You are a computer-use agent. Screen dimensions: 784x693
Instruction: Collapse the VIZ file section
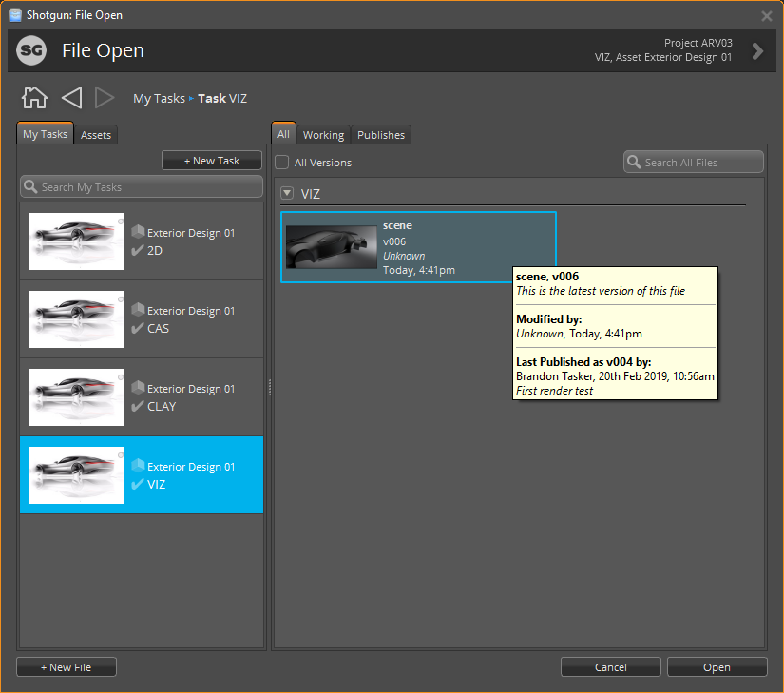287,193
